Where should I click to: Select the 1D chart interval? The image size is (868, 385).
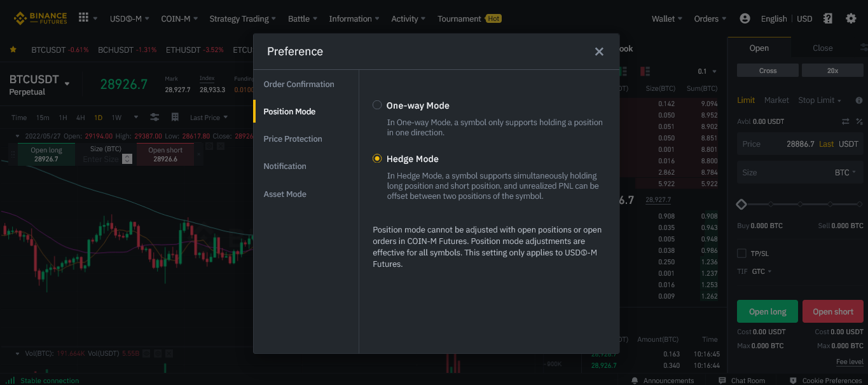tap(99, 118)
